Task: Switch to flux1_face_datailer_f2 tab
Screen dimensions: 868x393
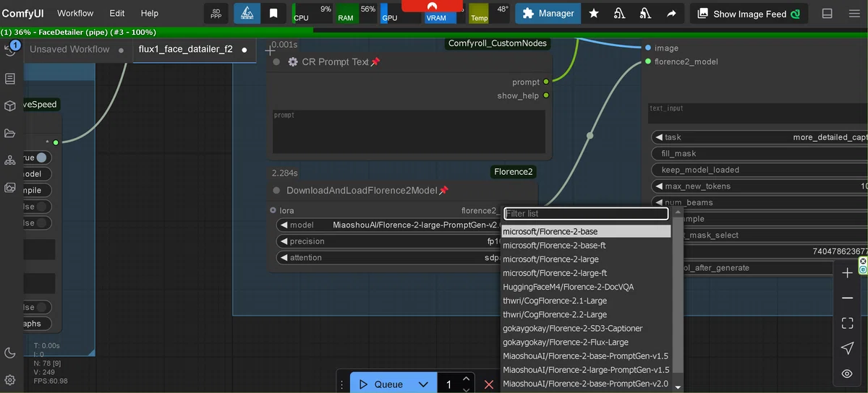Action: [x=186, y=50]
